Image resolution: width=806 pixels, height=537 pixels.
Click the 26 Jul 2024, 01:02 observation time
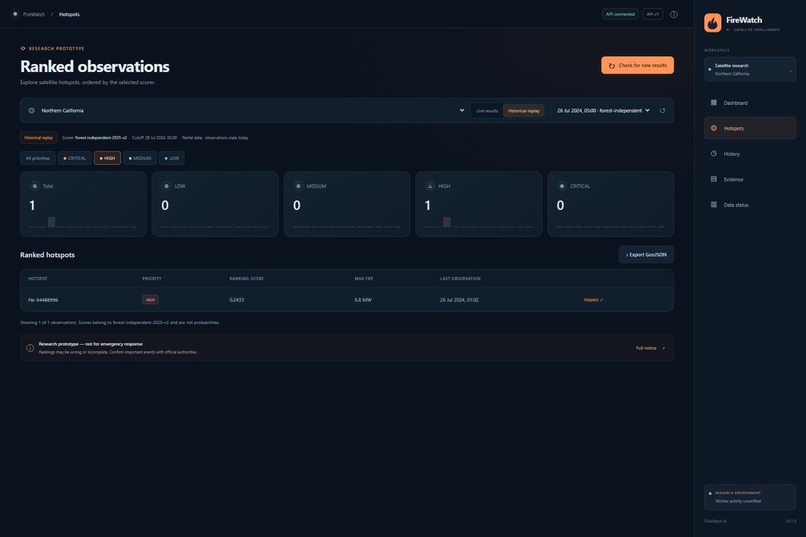click(459, 300)
